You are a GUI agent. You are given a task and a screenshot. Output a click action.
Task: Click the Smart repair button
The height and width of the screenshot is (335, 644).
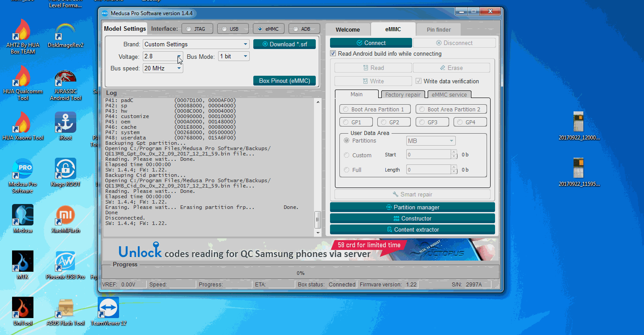click(413, 194)
